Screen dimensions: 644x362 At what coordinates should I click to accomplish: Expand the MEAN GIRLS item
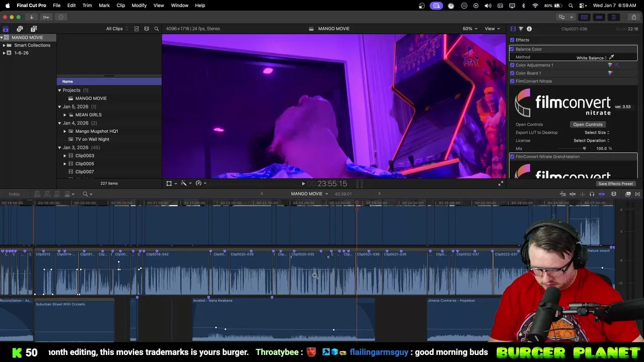[x=65, y=115]
